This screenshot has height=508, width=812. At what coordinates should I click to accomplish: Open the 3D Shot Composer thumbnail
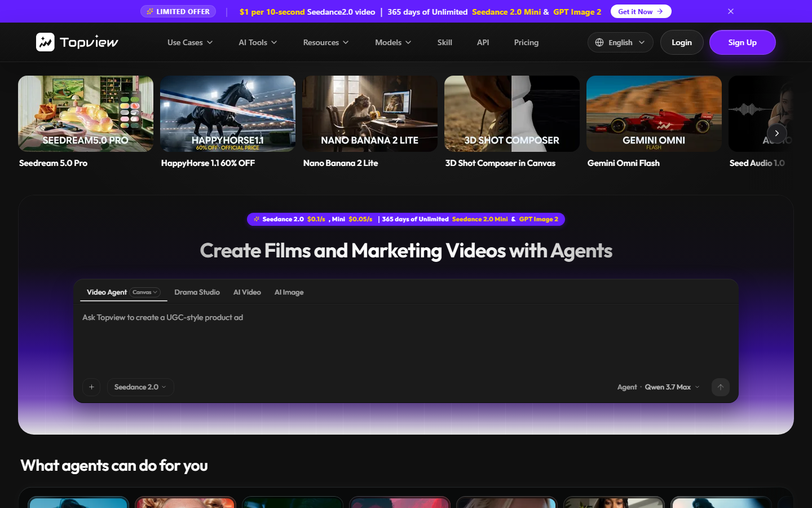[512, 113]
